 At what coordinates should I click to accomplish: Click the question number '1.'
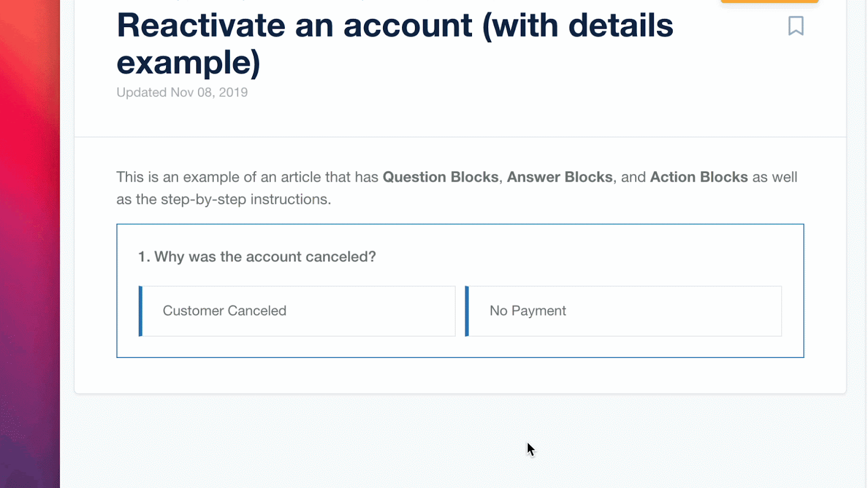[144, 256]
